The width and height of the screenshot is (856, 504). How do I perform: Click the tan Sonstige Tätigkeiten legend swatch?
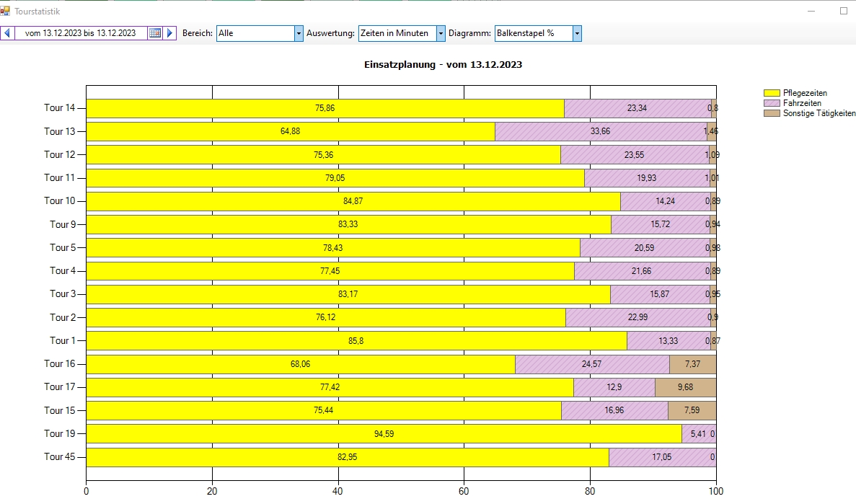click(772, 113)
